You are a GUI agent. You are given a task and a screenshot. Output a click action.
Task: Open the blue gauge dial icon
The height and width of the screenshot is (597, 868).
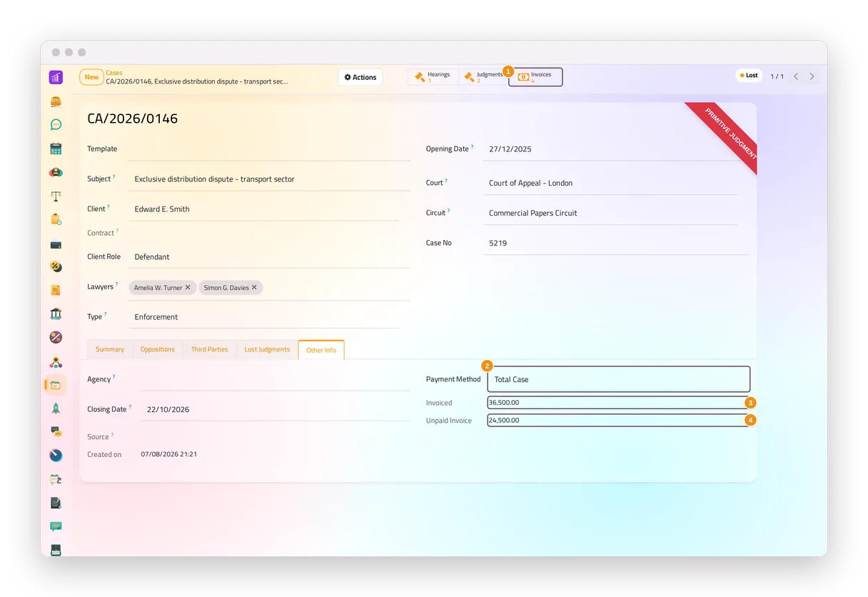click(x=56, y=456)
